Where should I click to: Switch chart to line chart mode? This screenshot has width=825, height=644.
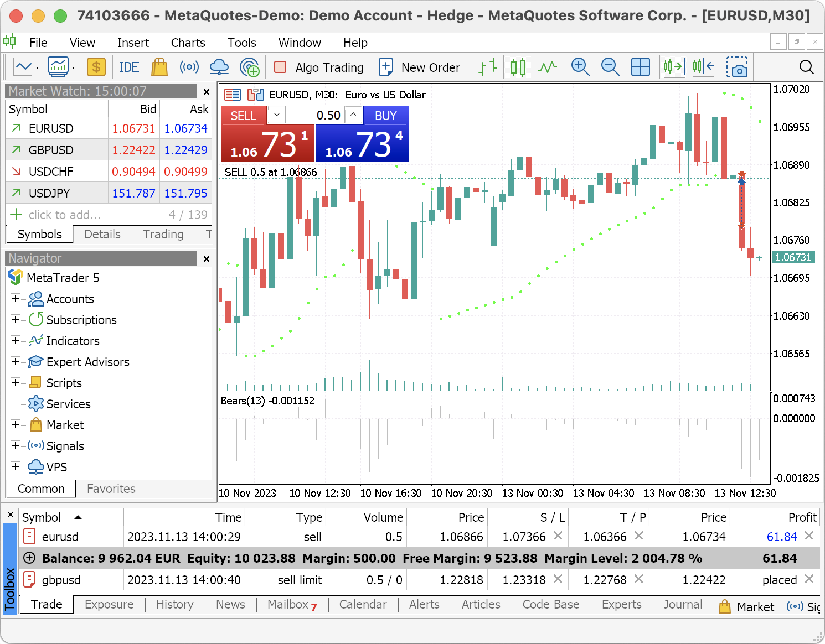coord(548,67)
